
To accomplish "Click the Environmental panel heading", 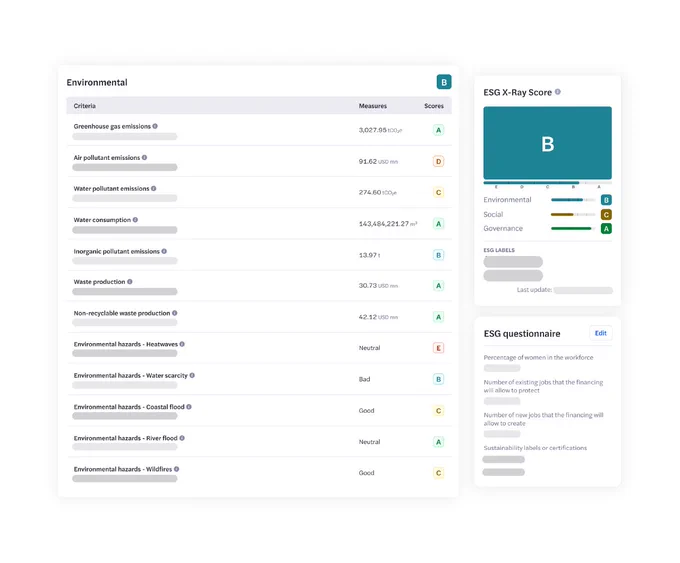I will click(x=97, y=82).
